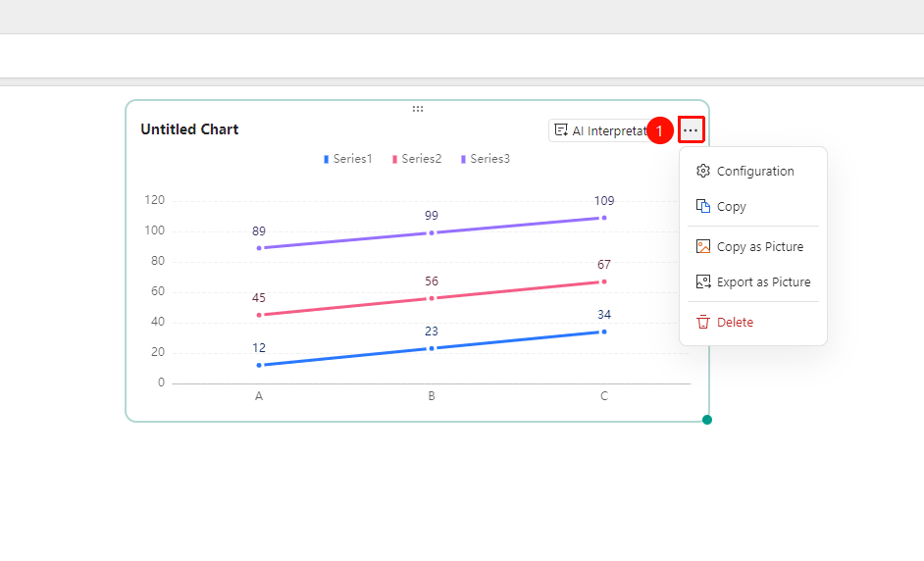This screenshot has height=561, width=924.
Task: Click the Series1 data point labeled 12
Action: pyautogui.click(x=259, y=366)
